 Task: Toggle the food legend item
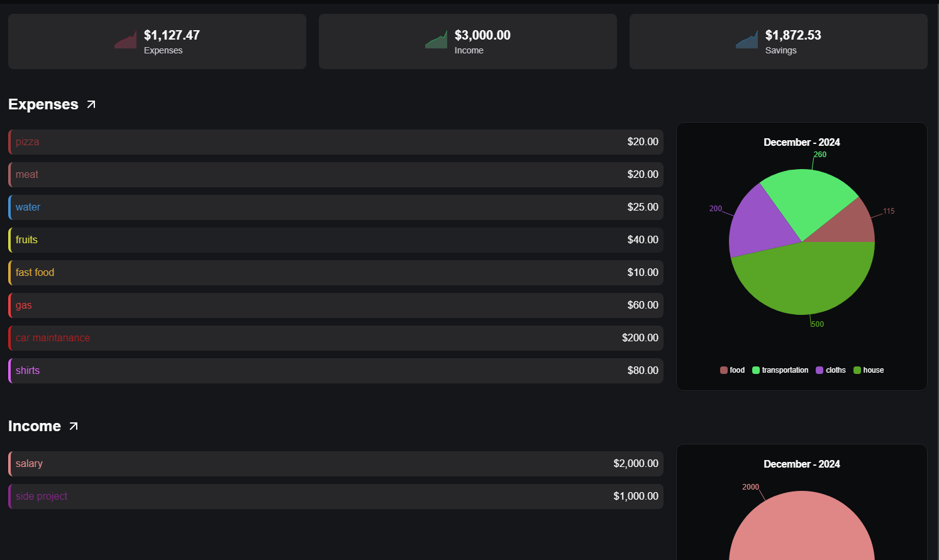tap(732, 370)
